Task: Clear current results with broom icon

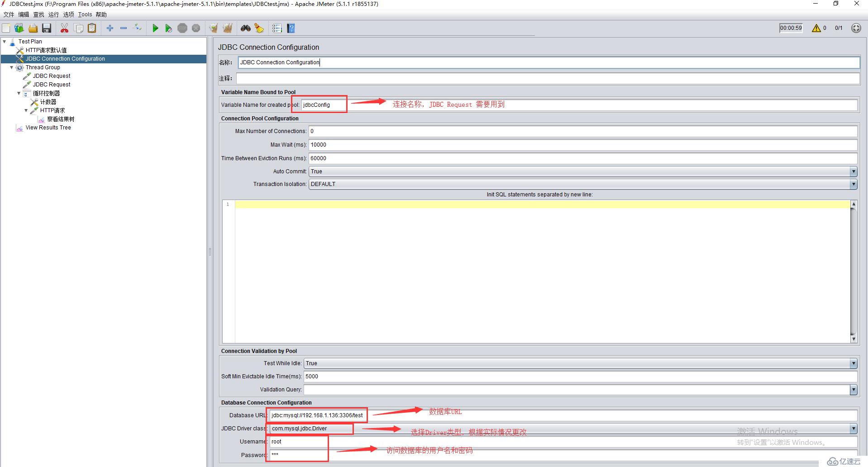Action: pyautogui.click(x=214, y=28)
